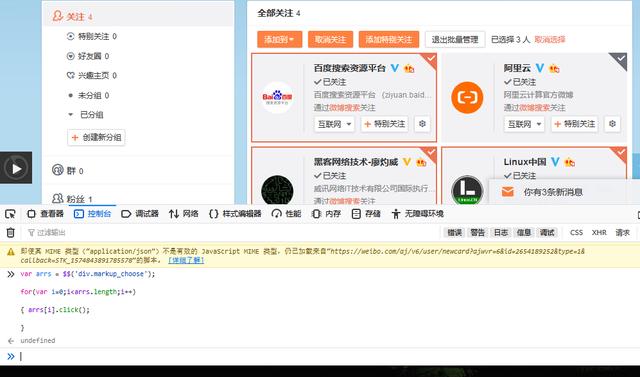640x377 pixels.
Task: Select 群 0 in sidebar
Action: (x=68, y=171)
